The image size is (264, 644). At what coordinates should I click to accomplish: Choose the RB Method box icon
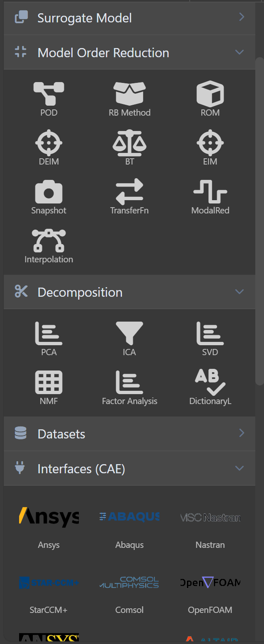(130, 93)
